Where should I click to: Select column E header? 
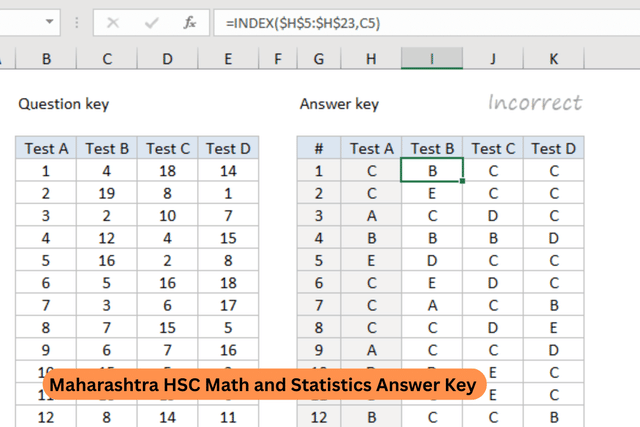(228, 60)
